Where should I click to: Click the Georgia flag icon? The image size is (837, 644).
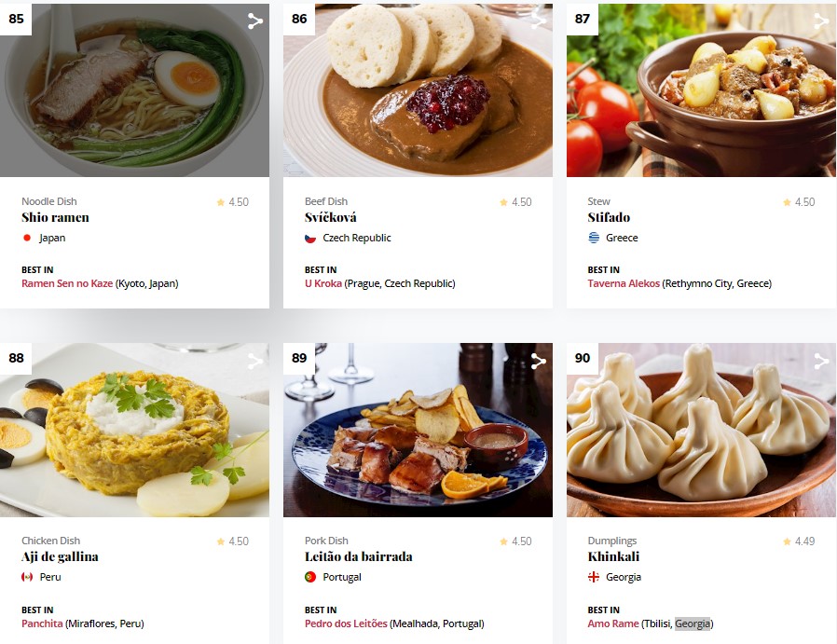pyautogui.click(x=594, y=577)
